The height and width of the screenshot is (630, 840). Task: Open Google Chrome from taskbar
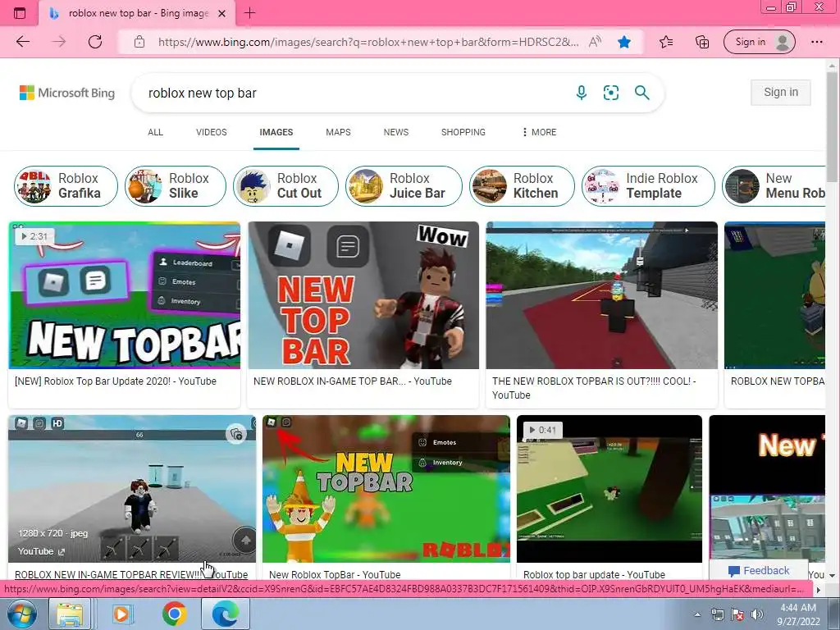coord(174,614)
